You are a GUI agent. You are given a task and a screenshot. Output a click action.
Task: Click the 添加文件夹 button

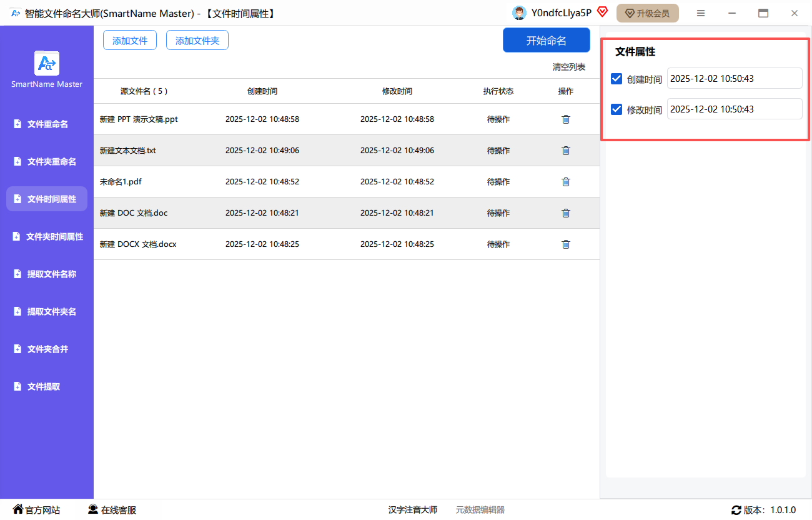197,41
